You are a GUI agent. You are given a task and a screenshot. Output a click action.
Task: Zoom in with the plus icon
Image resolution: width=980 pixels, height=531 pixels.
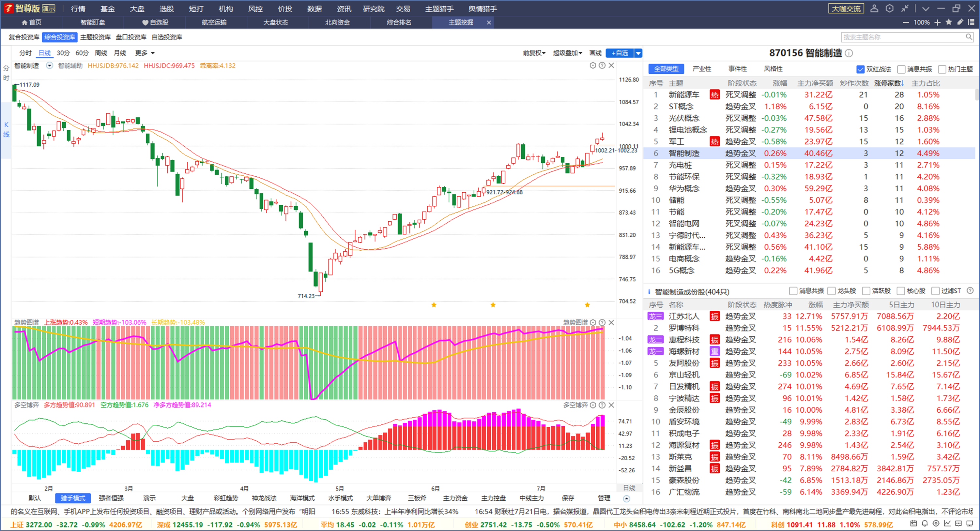point(937,22)
